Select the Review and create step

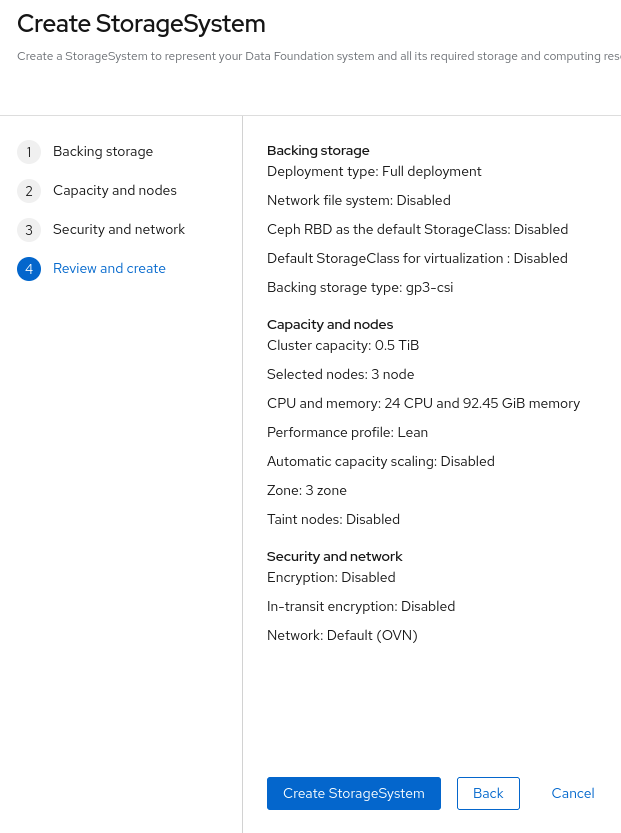point(109,269)
